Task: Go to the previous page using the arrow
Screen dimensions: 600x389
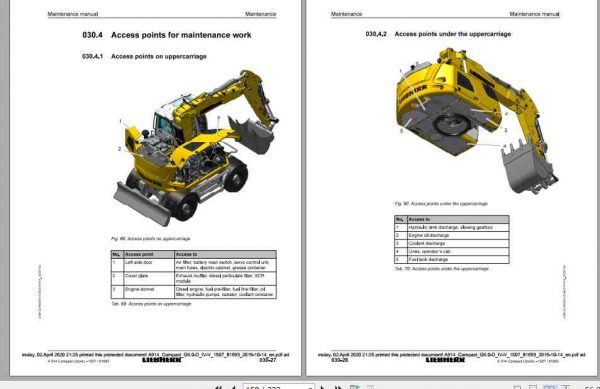Action: point(232,387)
